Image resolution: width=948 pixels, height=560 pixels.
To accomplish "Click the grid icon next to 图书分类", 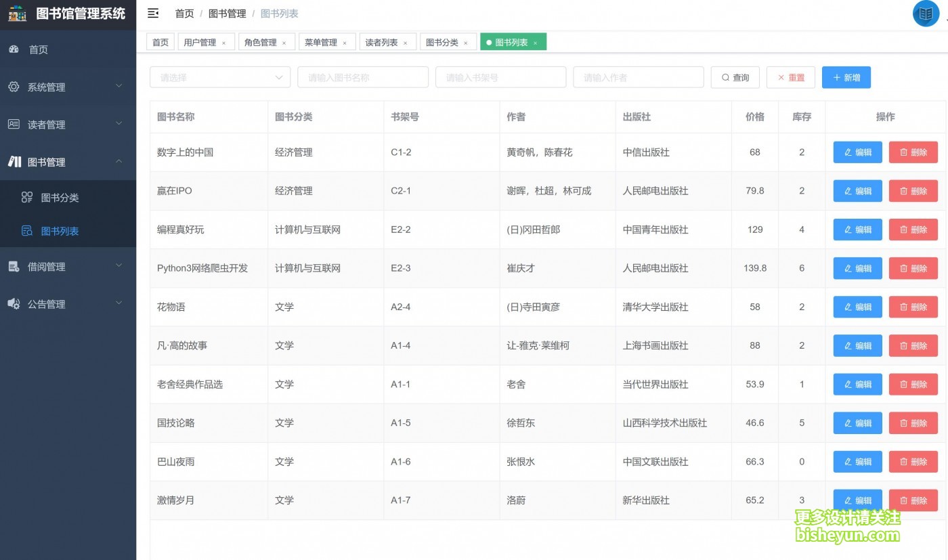I will (x=27, y=197).
